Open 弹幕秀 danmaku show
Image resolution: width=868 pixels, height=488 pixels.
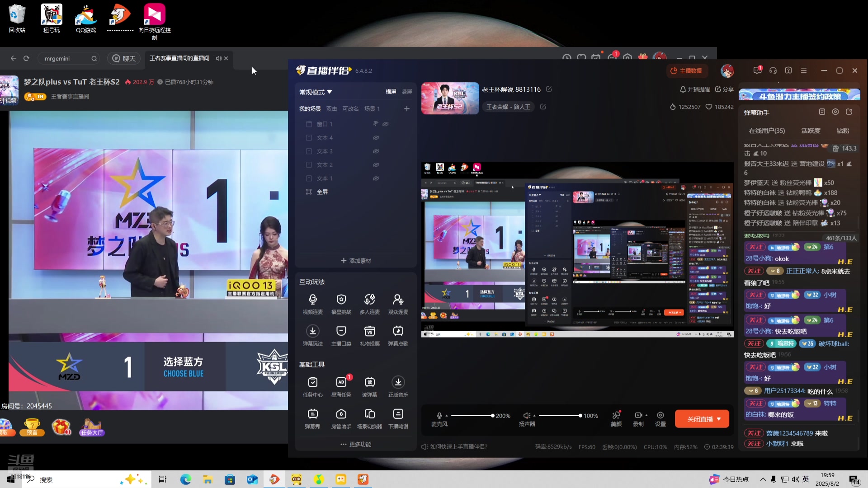point(312,418)
